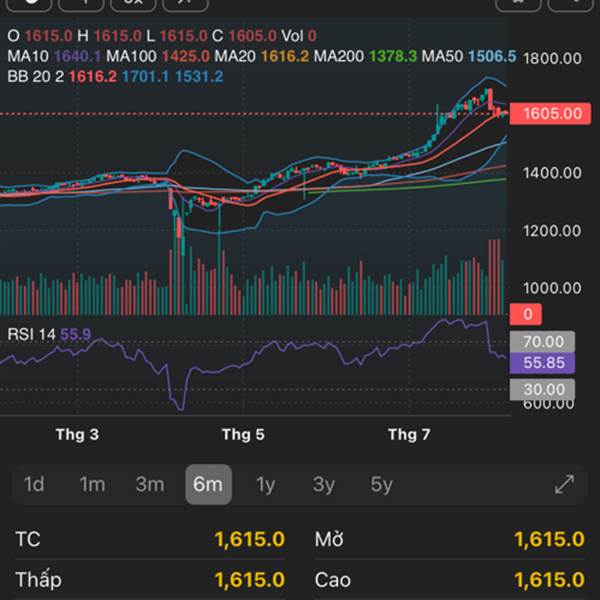
Task: Tap the purple 55.85 RSI value tag
Action: 542,363
